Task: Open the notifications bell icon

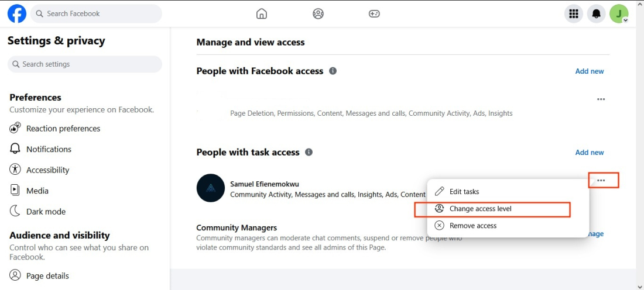Action: [597, 13]
